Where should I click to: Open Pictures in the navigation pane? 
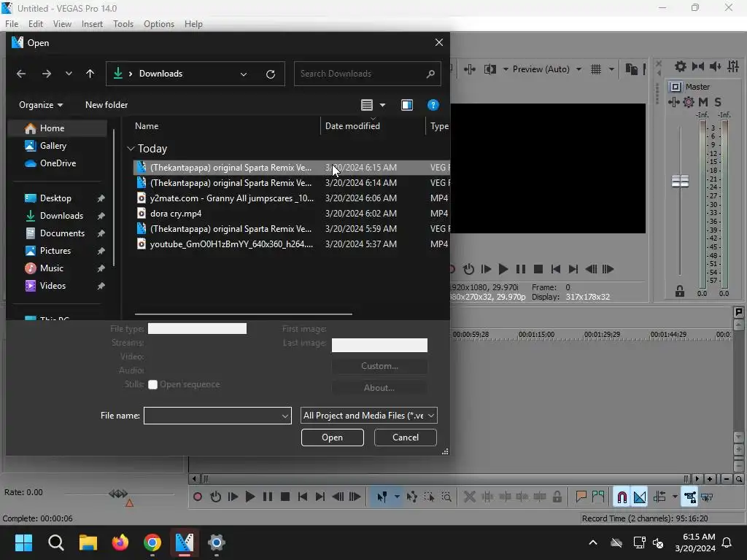pos(55,251)
